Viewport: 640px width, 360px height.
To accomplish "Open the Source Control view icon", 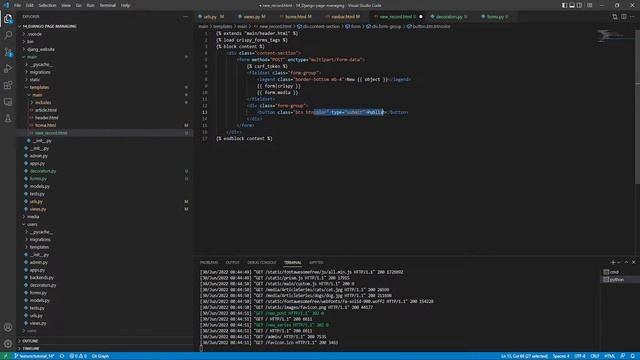I will point(8,52).
